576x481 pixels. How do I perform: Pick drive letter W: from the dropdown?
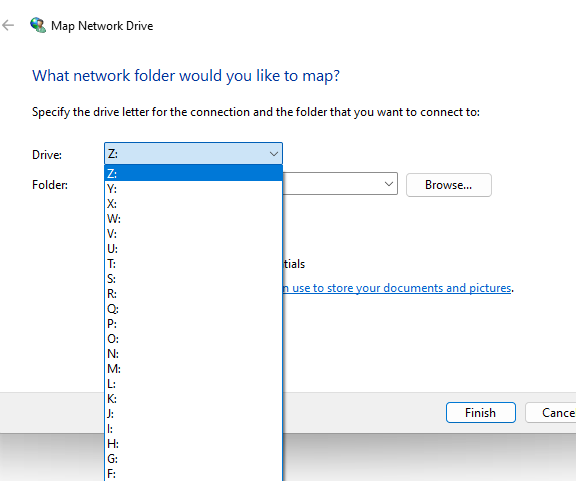[x=194, y=219]
